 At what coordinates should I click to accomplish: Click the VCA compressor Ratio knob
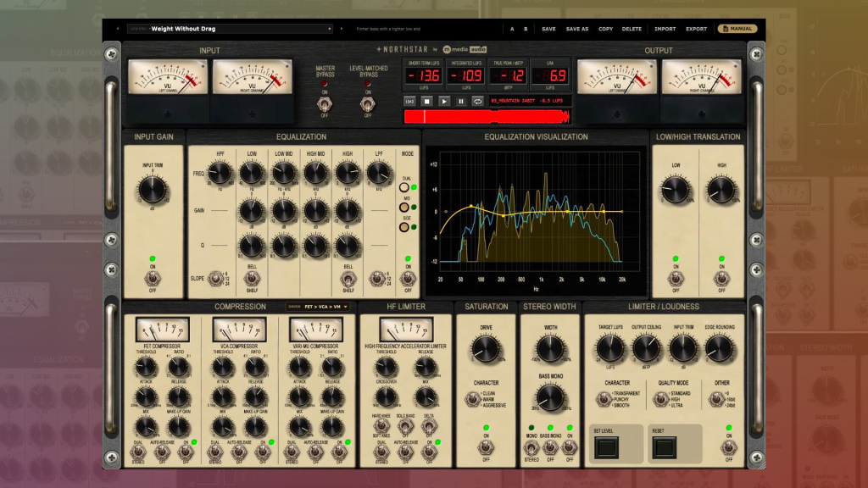pyautogui.click(x=255, y=367)
